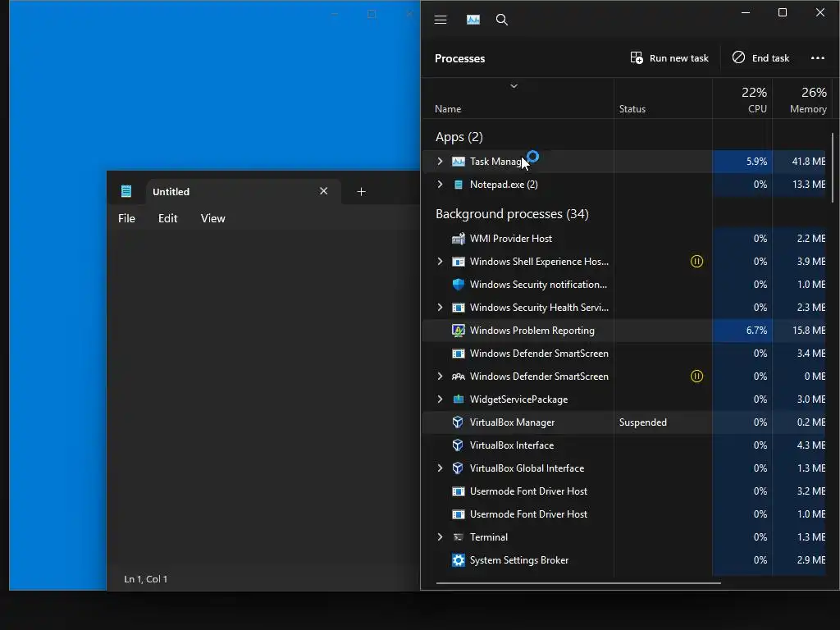Click the System Settings Broker gear icon
The image size is (840, 630).
pos(458,559)
